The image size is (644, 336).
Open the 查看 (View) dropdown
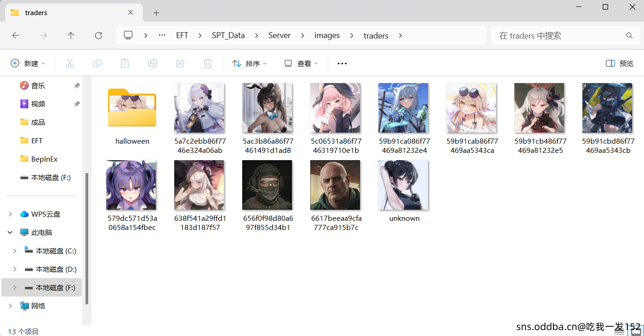[x=301, y=63]
